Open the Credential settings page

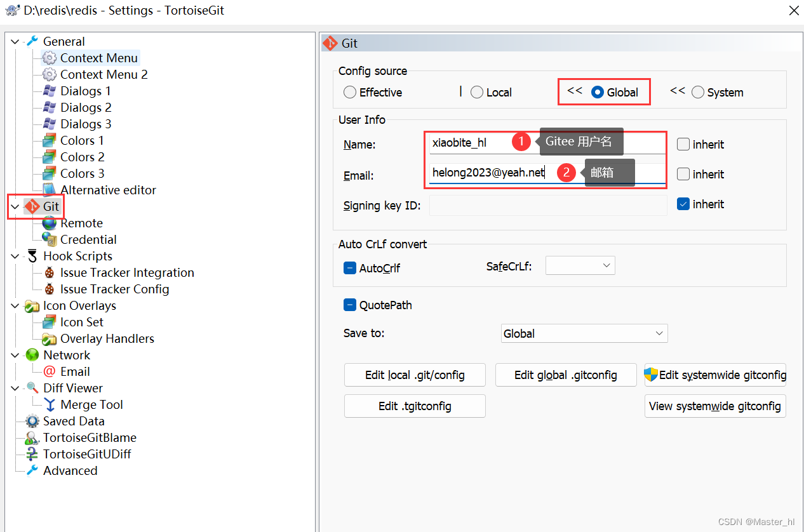tap(88, 239)
